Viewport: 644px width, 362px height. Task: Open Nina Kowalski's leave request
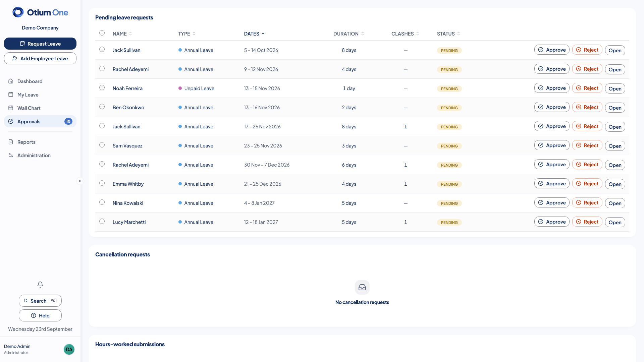(x=615, y=203)
